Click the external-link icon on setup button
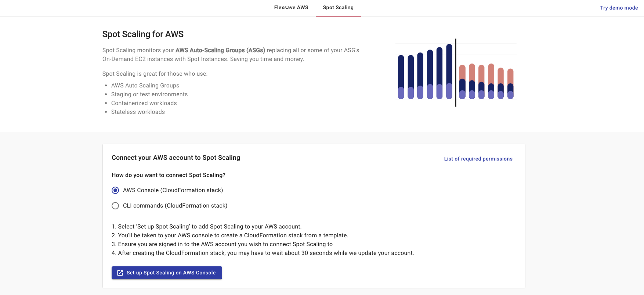The width and height of the screenshot is (644, 295). pos(120,273)
